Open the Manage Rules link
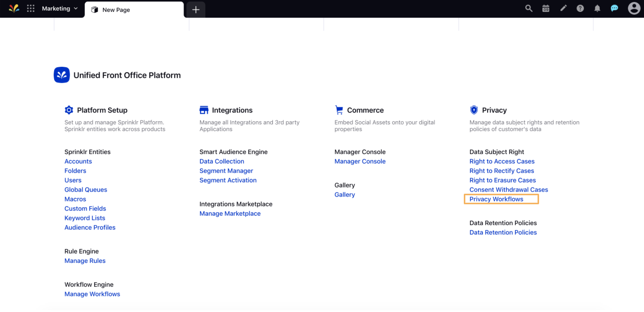The image size is (644, 312). pyautogui.click(x=85, y=261)
